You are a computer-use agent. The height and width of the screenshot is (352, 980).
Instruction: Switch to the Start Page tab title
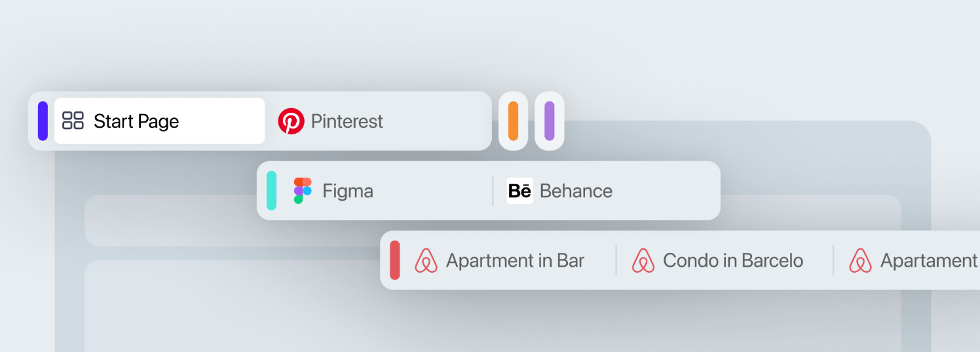point(136,121)
